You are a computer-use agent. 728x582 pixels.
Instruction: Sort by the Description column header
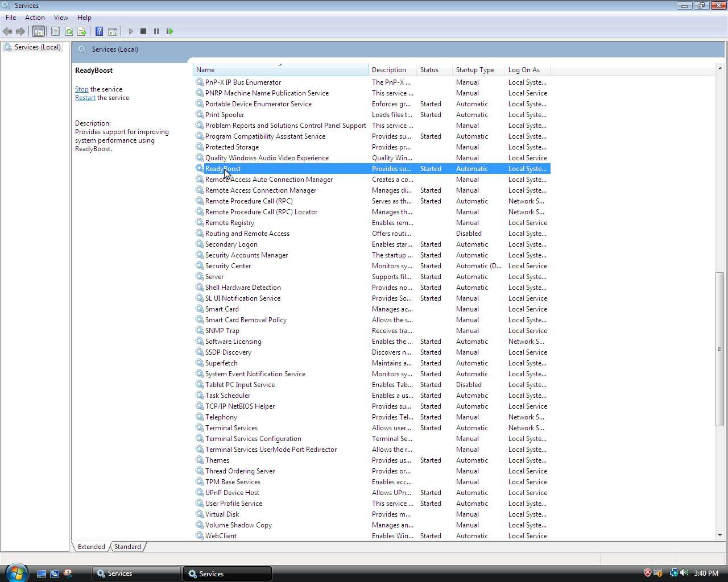click(x=392, y=70)
